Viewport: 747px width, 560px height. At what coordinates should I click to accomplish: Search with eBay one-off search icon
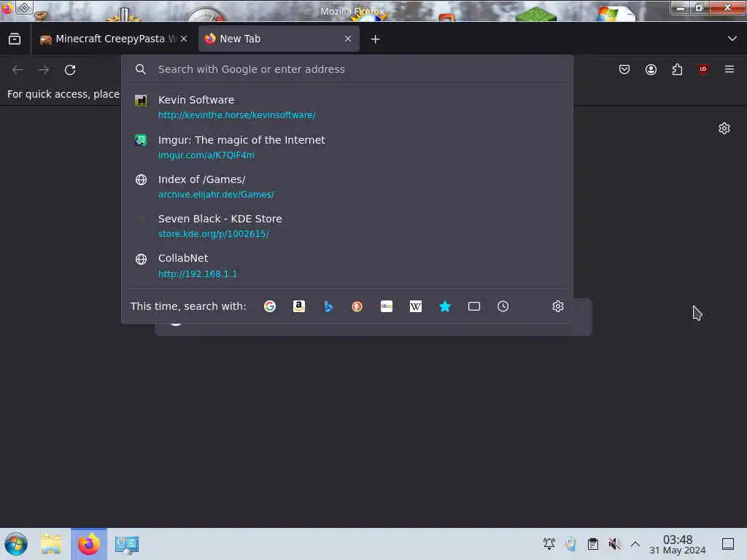[387, 306]
